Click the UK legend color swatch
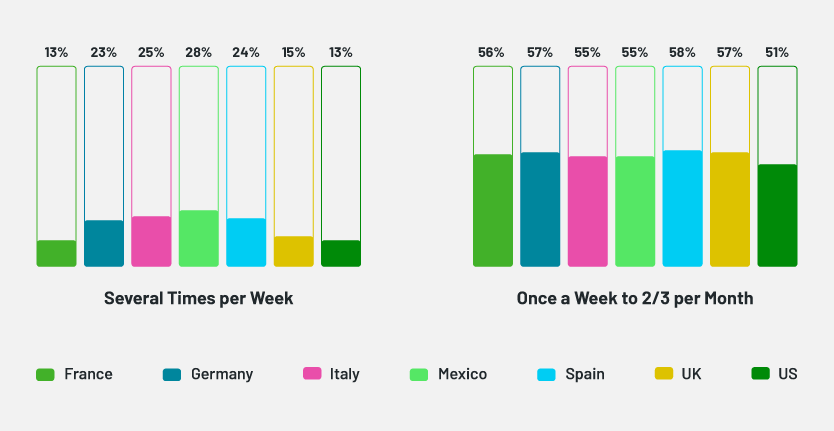The height and width of the screenshot is (431, 834). coord(663,375)
